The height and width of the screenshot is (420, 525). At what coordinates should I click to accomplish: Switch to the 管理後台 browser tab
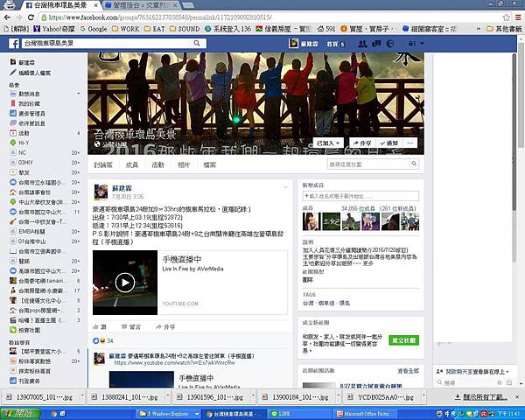[x=141, y=5]
